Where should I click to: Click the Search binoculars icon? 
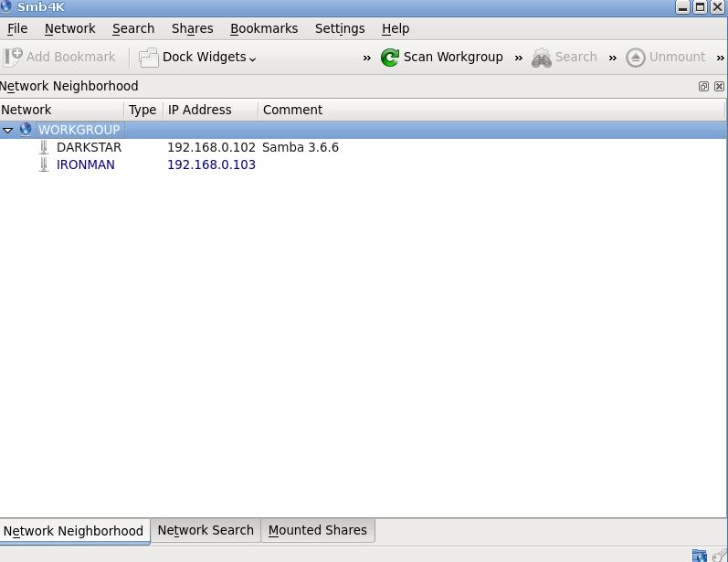pos(542,58)
